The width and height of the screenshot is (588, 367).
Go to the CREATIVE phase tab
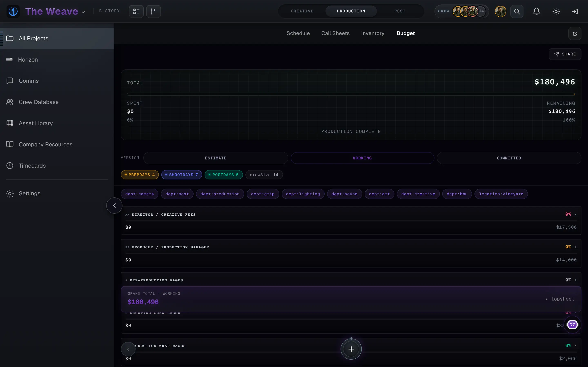[302, 11]
